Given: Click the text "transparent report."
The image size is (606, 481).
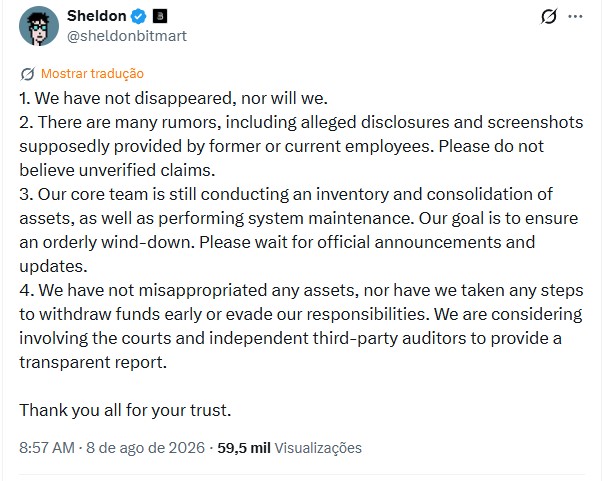Looking at the screenshot, I should pyautogui.click(x=93, y=362).
